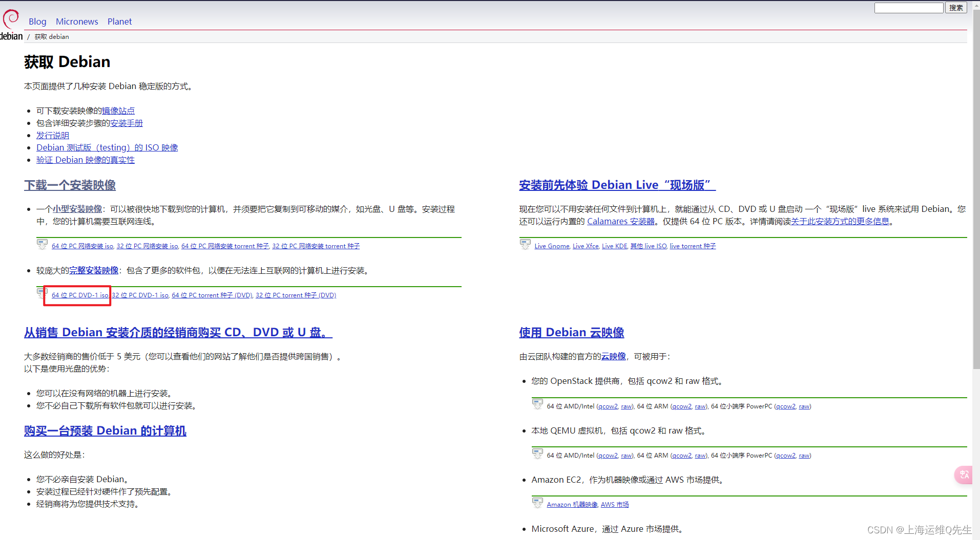Click the Live Xfce link
Viewport: 980px width, 540px height.
[x=586, y=246]
